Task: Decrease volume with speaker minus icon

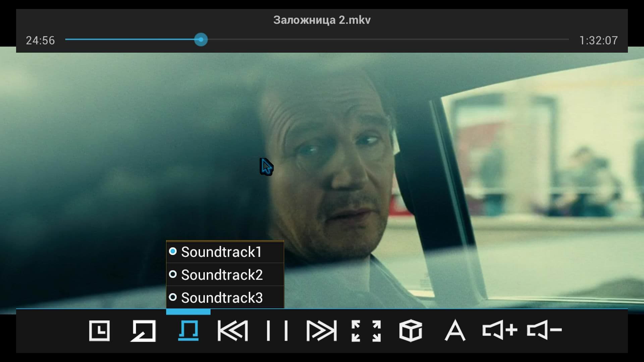Action: pos(544,330)
